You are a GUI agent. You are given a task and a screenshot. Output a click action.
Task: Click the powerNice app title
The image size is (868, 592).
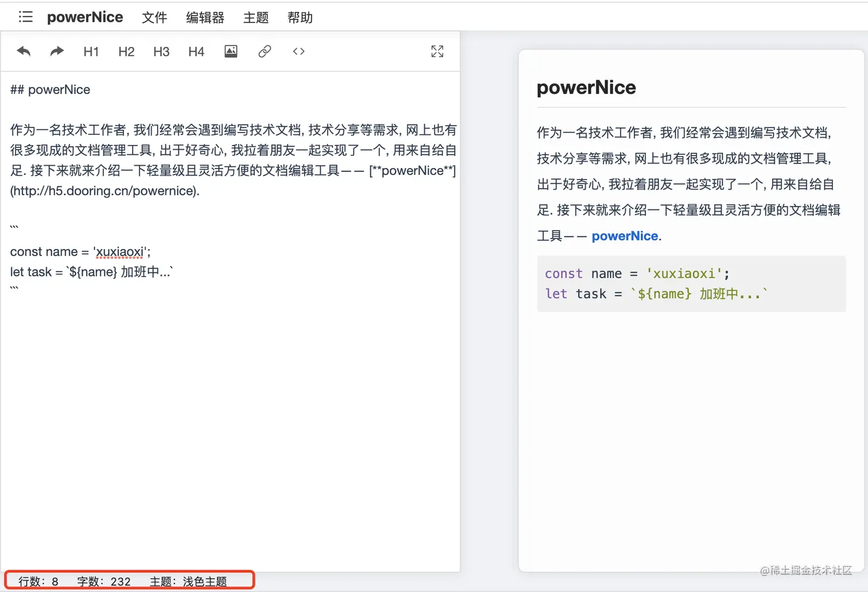click(85, 17)
